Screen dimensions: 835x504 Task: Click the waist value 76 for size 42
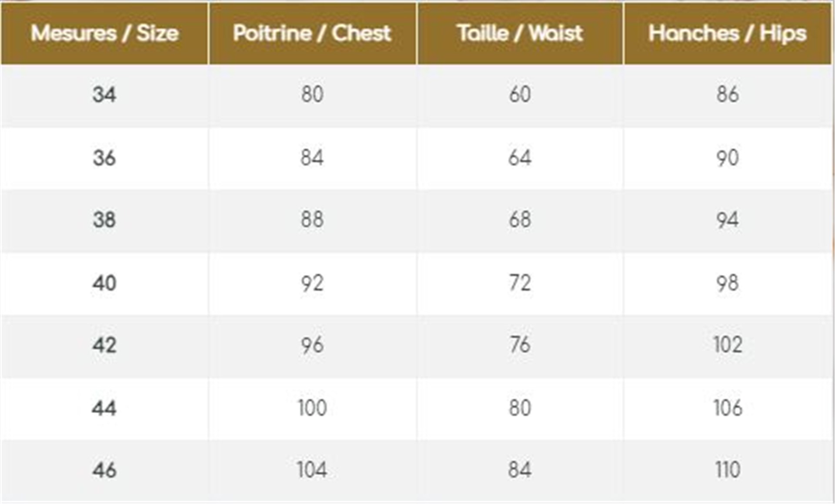520,345
